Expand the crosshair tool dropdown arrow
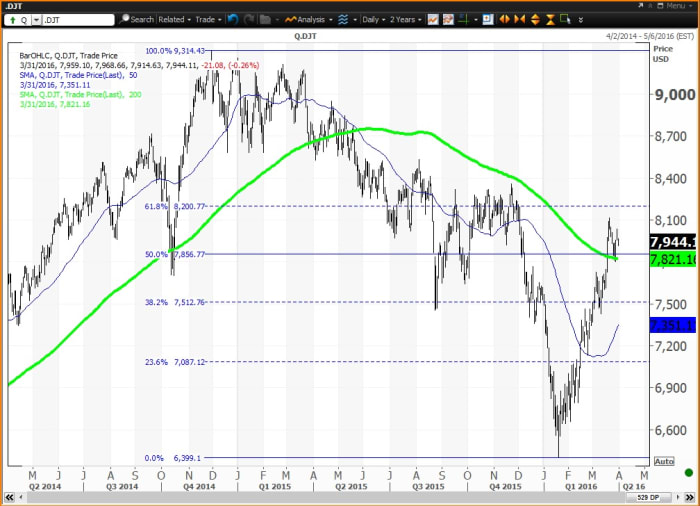The height and width of the screenshot is (506, 700). (475, 20)
